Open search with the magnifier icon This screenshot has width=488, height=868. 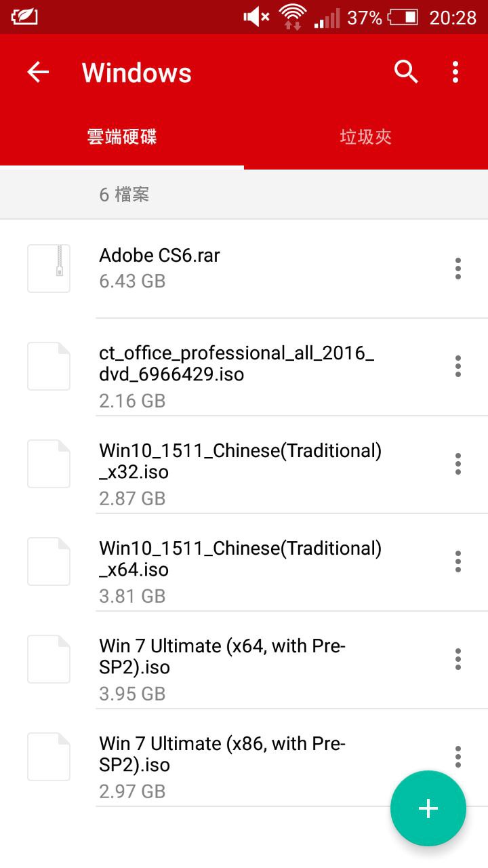tap(406, 72)
